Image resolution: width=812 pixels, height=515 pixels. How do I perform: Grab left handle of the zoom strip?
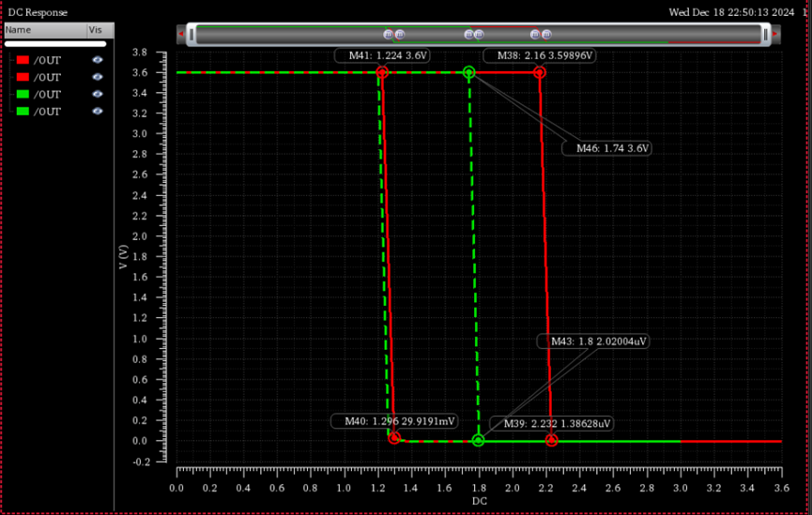192,35
